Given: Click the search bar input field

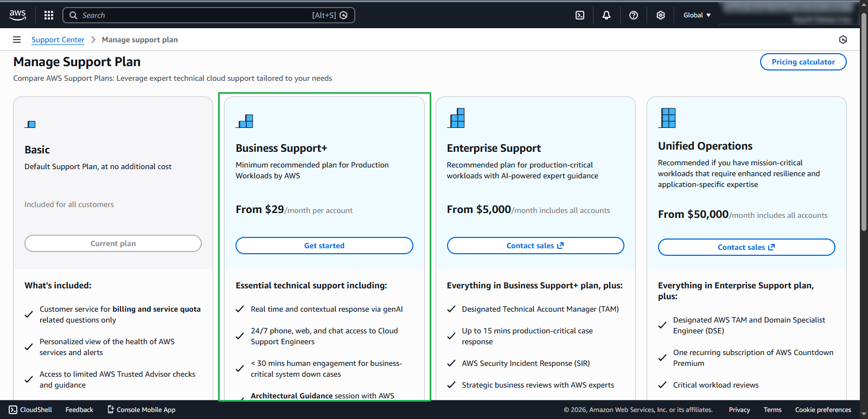Looking at the screenshot, I should 209,15.
